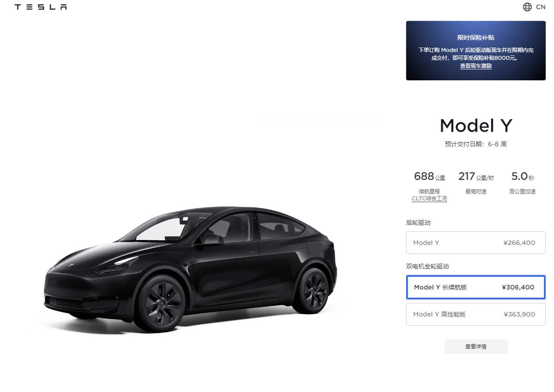Click the 双电机全轮驱动 section label
Viewport: 554px width, 392px height.
point(428,266)
